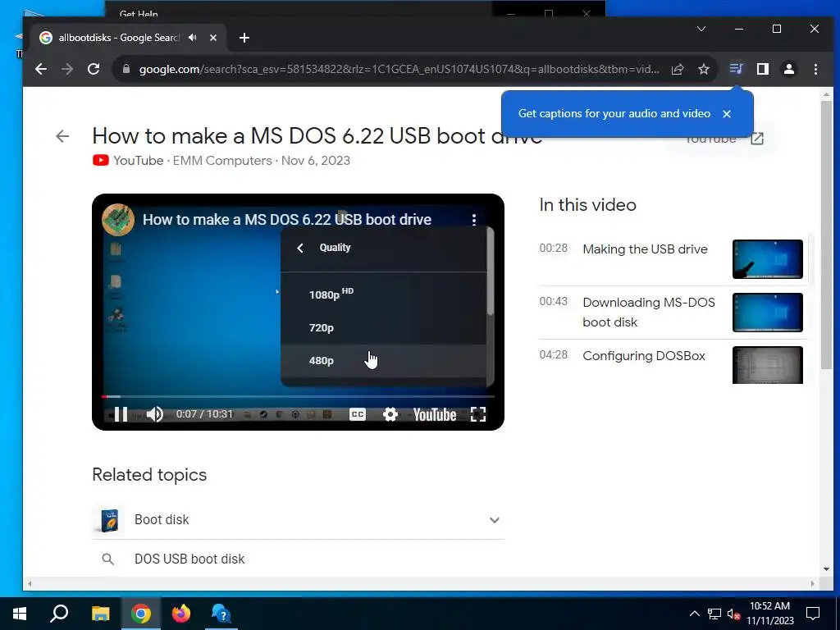Click the video title in the player
This screenshot has height=630, width=840.
point(286,220)
